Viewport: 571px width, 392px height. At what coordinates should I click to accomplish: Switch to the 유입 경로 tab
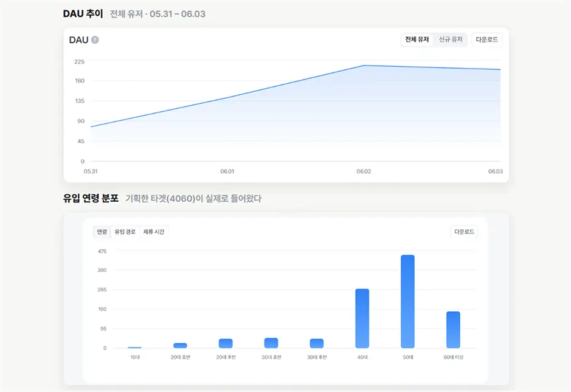[125, 232]
